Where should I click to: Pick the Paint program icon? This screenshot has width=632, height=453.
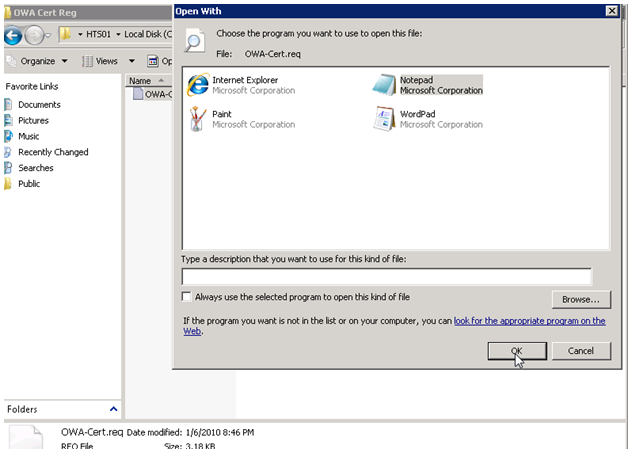tap(197, 119)
